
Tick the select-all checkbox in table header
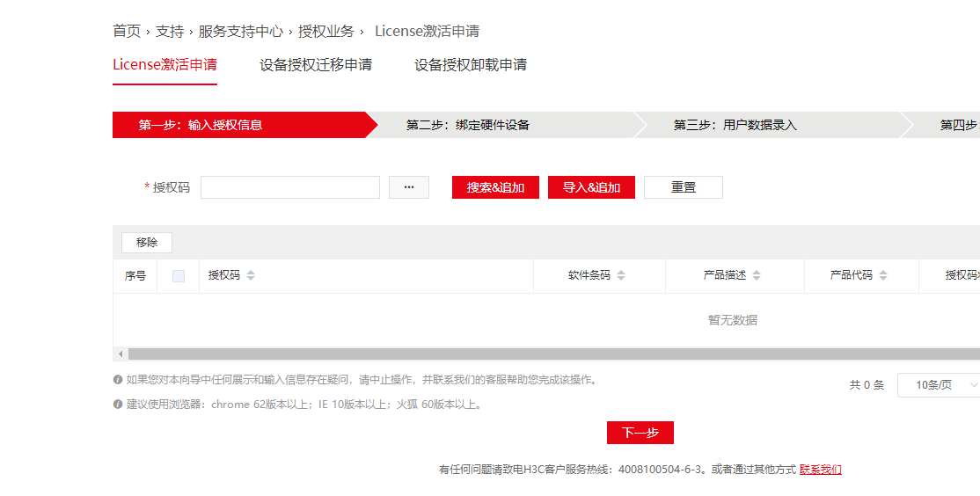pos(179,275)
